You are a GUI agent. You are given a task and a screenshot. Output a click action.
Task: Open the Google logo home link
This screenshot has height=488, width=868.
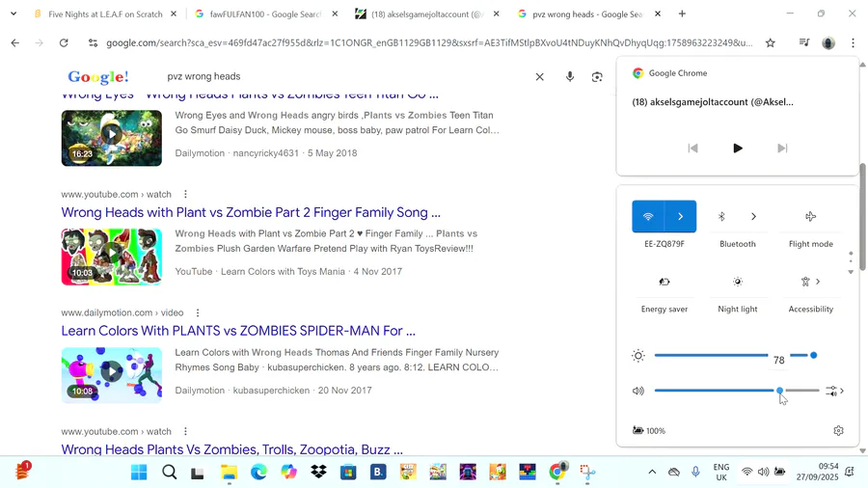98,77
